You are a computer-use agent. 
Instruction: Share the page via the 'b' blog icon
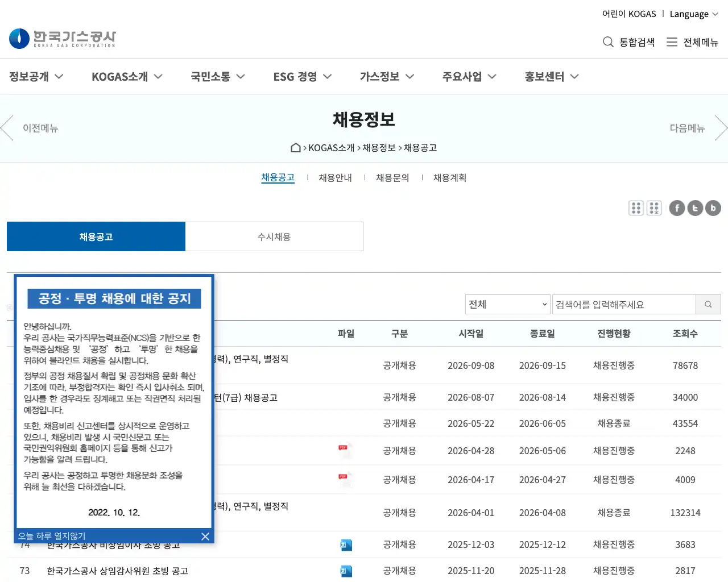[x=713, y=208]
